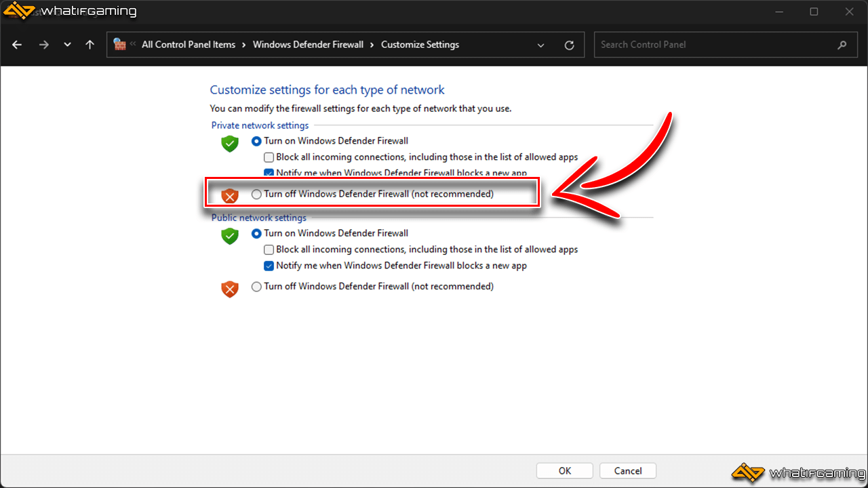Click the Customize settings for each type heading

[327, 90]
